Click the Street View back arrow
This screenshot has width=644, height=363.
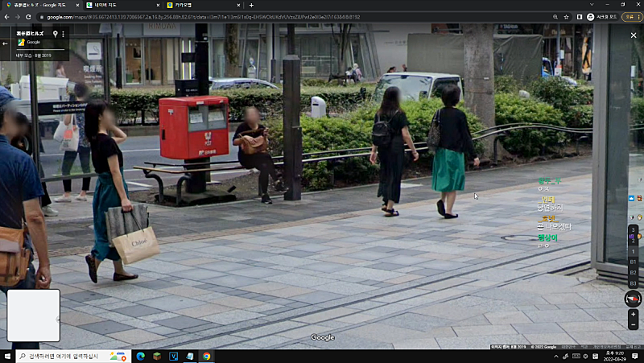6,43
